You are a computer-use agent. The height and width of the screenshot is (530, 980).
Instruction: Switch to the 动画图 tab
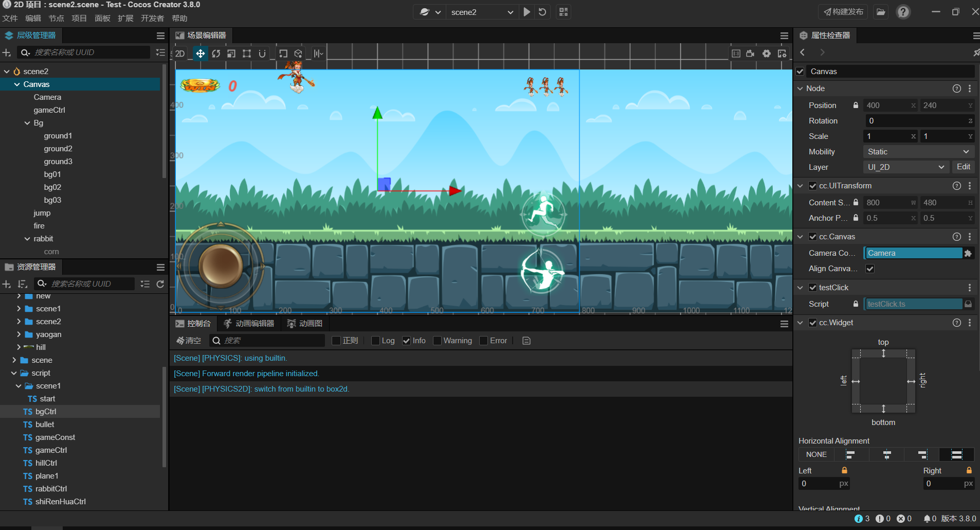pyautogui.click(x=305, y=324)
